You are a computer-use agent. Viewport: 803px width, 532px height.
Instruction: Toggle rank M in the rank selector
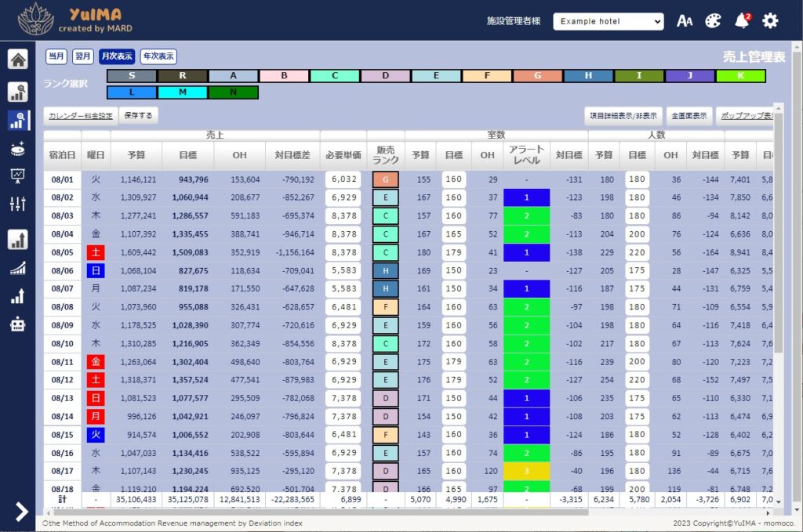point(182,92)
